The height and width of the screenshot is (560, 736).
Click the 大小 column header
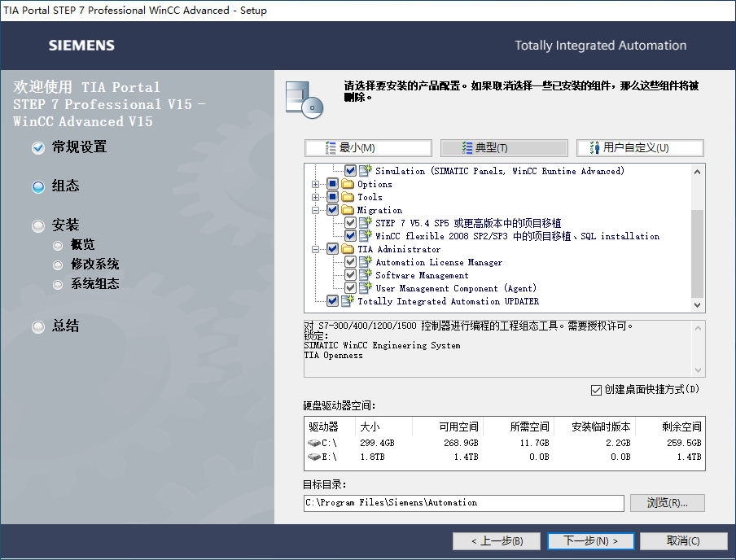point(384,427)
